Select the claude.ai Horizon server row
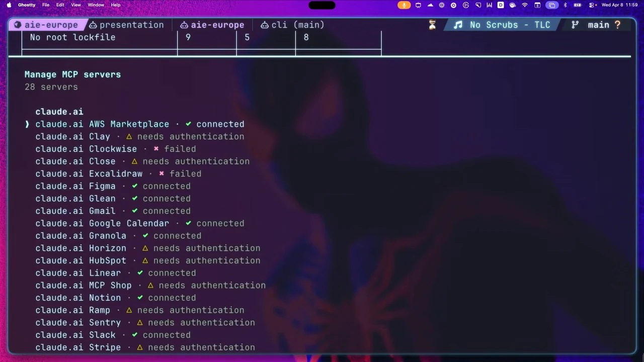Viewport: 644px width, 362px height. click(148, 248)
